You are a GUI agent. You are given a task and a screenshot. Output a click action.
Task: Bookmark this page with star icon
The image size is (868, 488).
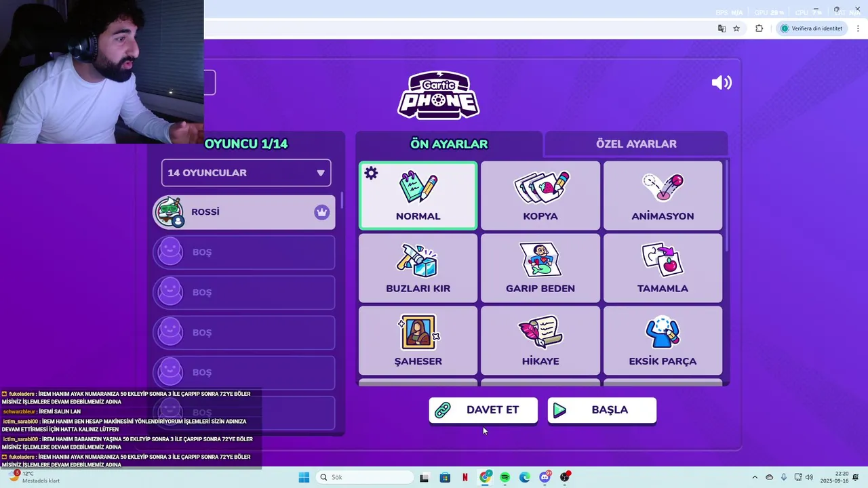(736, 28)
